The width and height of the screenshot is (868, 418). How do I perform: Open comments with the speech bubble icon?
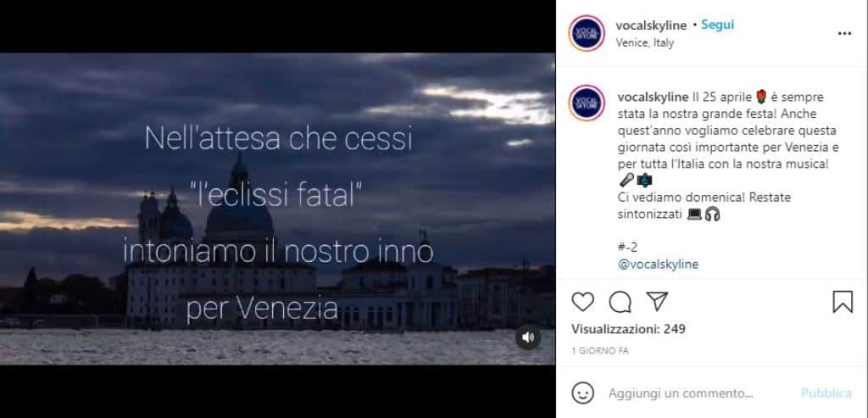620,302
